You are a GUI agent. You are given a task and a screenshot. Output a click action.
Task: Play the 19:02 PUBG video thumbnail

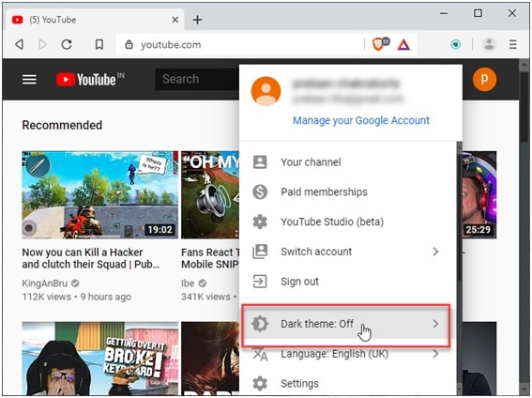(99, 194)
